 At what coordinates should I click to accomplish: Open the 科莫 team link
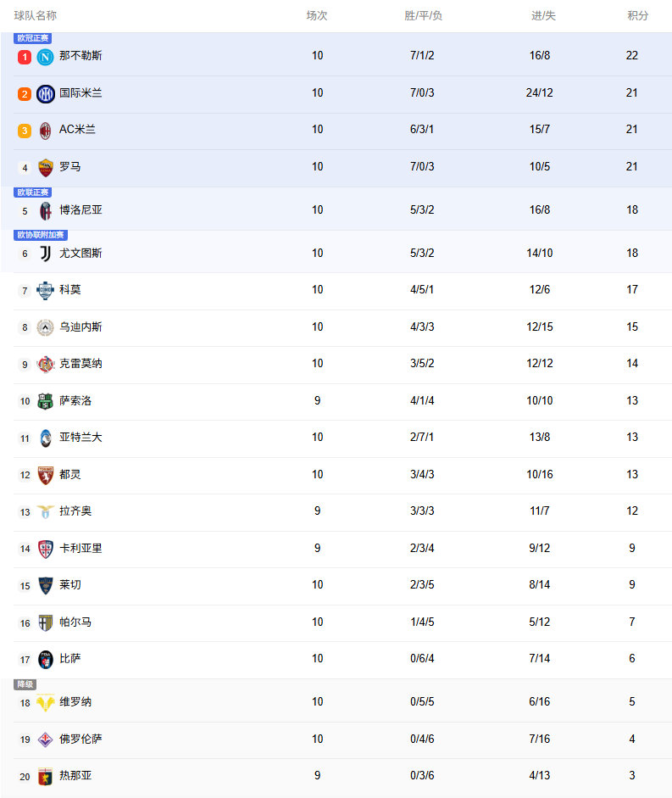pos(70,290)
